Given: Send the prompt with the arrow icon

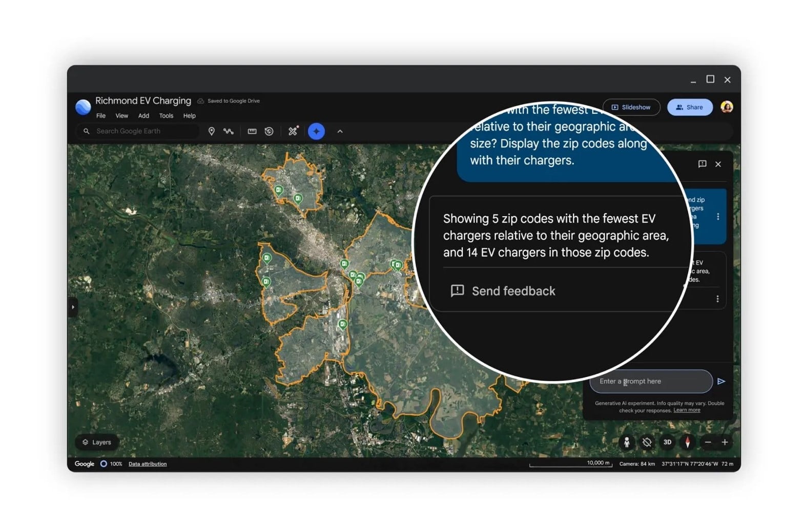Looking at the screenshot, I should pyautogui.click(x=721, y=381).
